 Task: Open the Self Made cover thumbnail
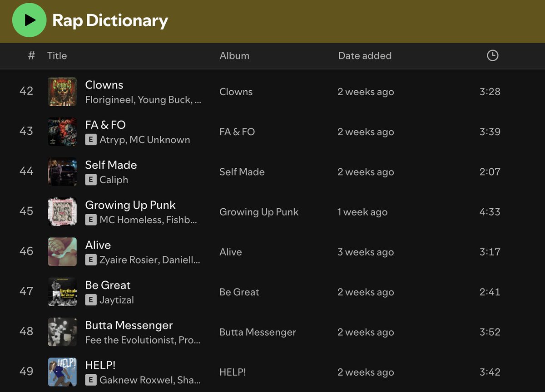tap(62, 171)
